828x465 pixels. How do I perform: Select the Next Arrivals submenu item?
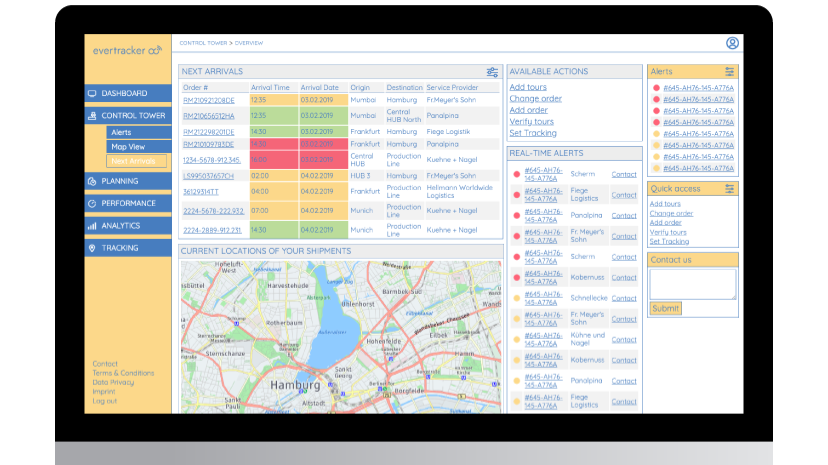click(x=136, y=161)
